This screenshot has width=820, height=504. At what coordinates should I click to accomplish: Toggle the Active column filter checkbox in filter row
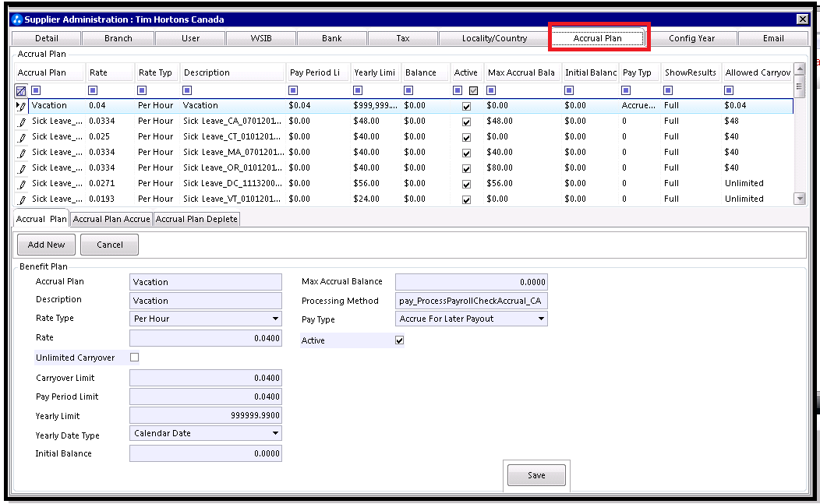click(x=473, y=90)
